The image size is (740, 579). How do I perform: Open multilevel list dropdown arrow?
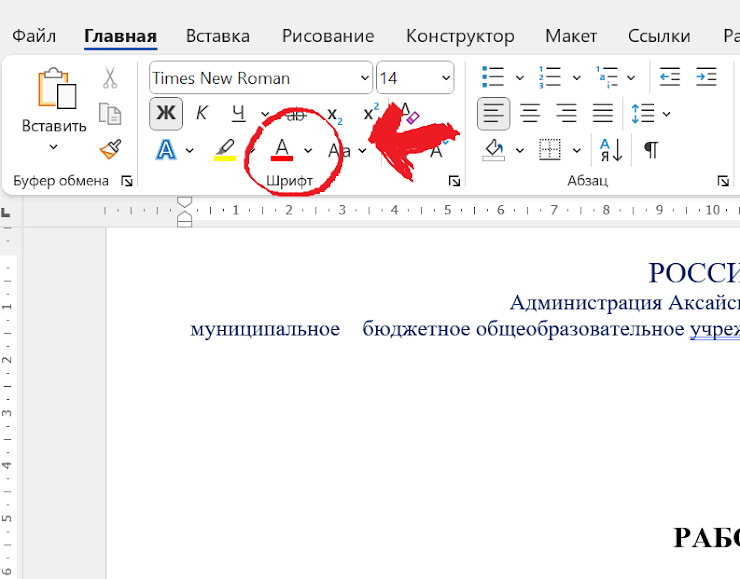point(631,78)
